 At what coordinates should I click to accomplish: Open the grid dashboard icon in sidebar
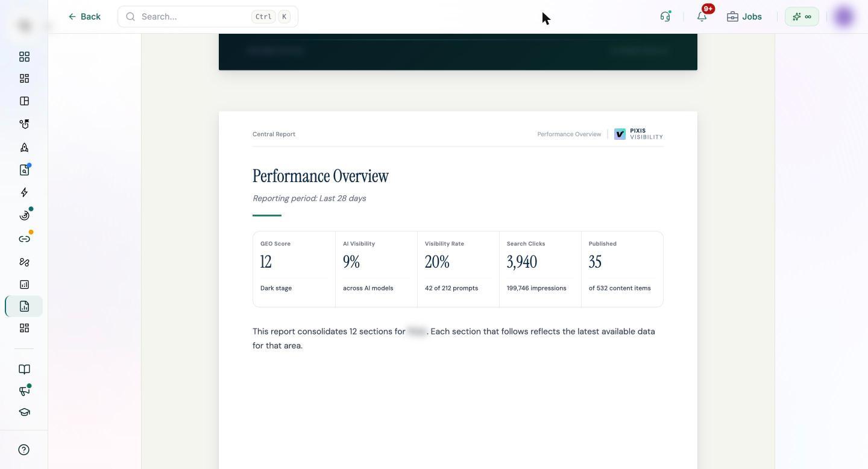pyautogui.click(x=24, y=57)
